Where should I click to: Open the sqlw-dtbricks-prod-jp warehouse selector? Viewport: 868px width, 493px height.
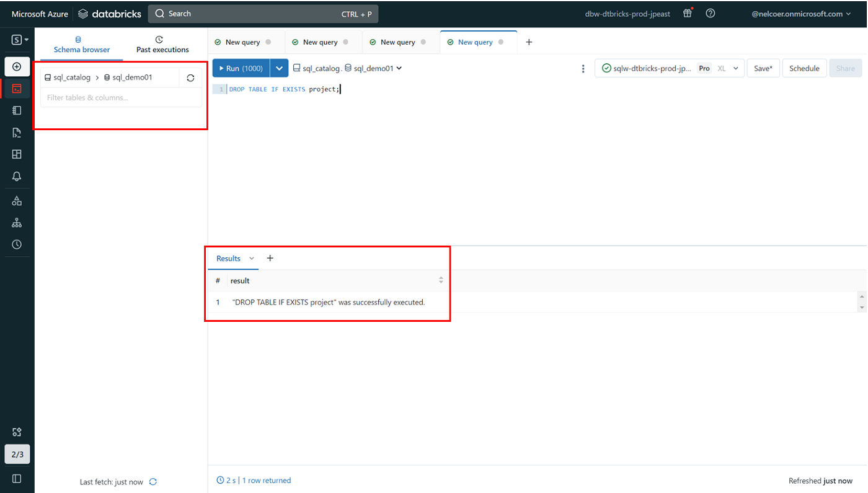coord(670,68)
